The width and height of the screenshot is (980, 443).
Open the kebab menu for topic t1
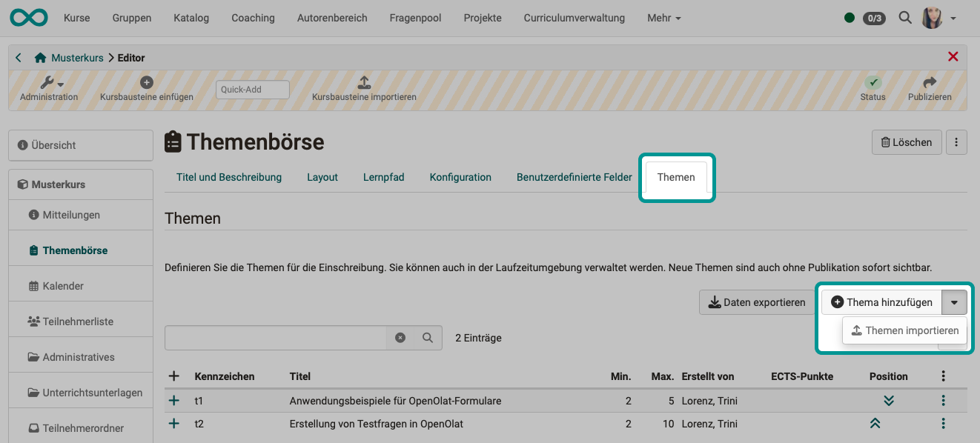pyautogui.click(x=943, y=400)
